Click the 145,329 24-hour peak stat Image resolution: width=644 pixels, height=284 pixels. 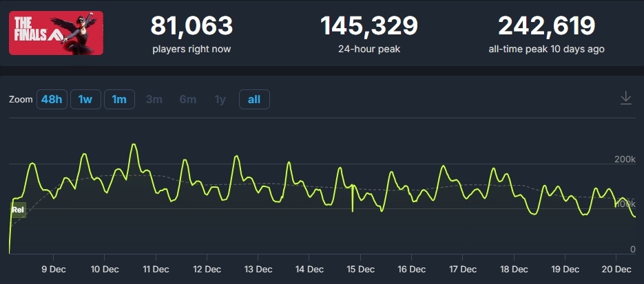point(368,26)
